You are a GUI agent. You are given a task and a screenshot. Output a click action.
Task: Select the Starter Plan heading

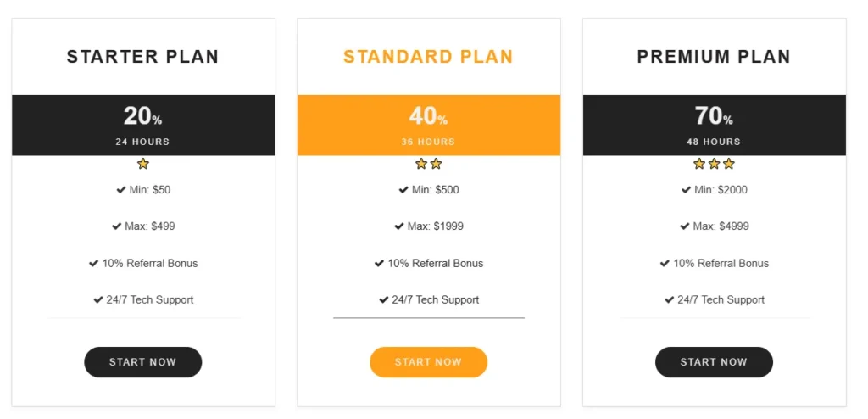coord(143,57)
